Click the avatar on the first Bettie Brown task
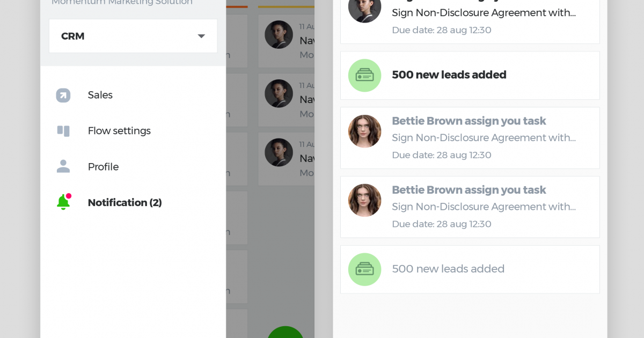This screenshot has width=644, height=338. point(365,131)
